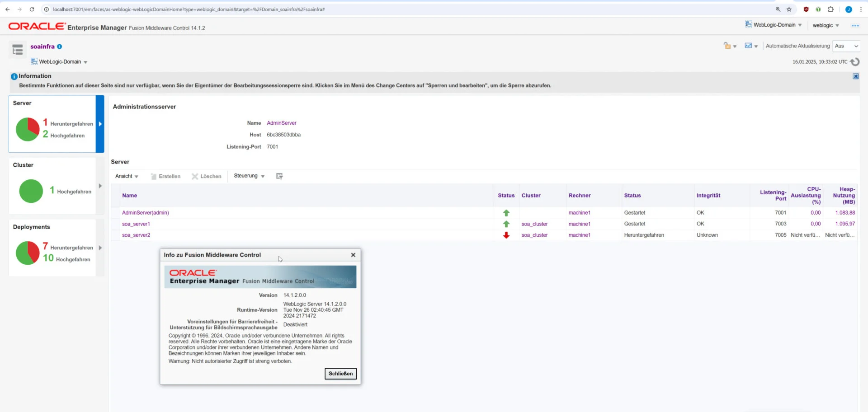Open the Steuerung menu
This screenshot has width=868, height=412.
[249, 176]
